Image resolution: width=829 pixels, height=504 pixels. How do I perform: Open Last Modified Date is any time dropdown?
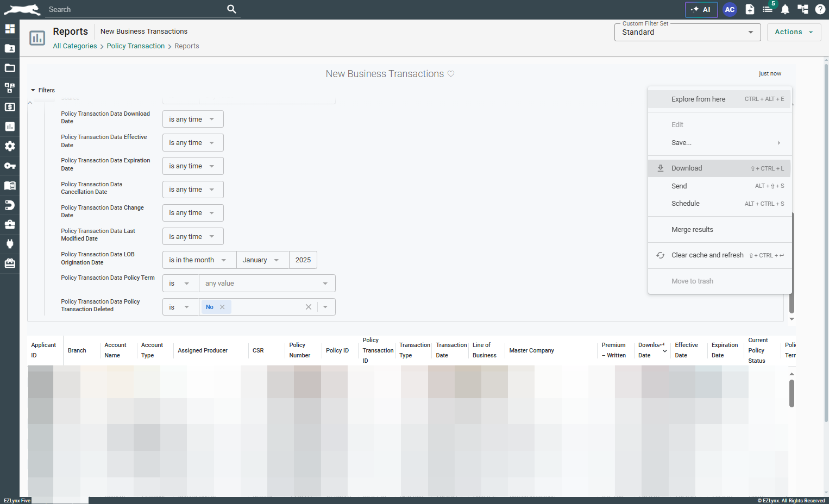[193, 236]
